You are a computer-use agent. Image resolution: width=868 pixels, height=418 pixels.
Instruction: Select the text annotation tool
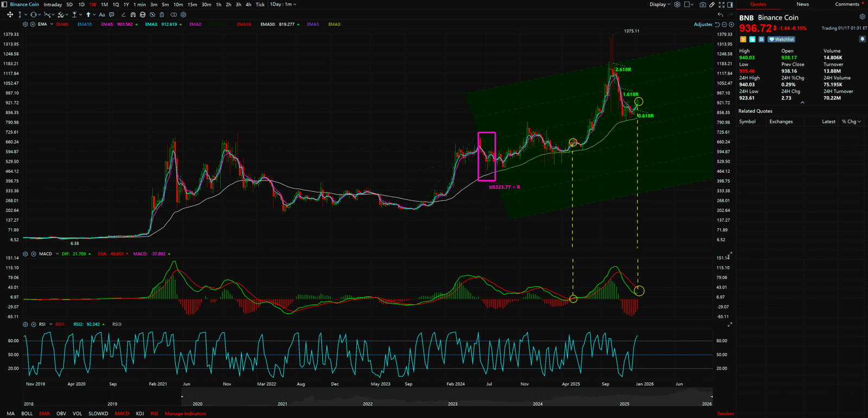[x=102, y=15]
